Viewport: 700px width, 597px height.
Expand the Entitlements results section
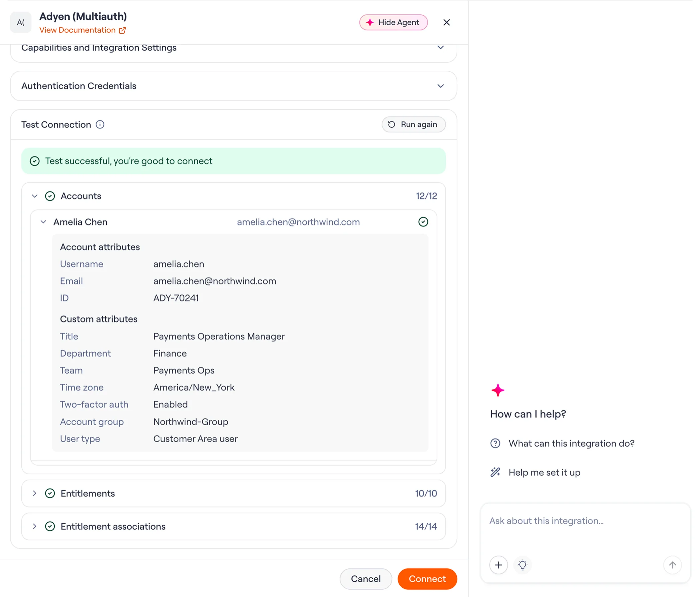(34, 493)
